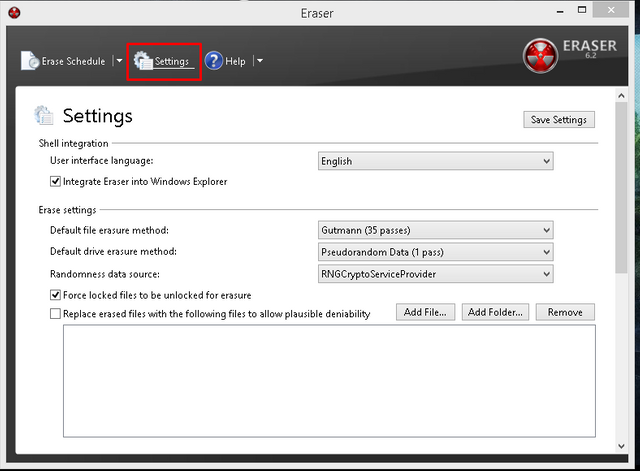Open the User interface language dropdown
Viewport: 640px width, 471px height.
click(436, 161)
